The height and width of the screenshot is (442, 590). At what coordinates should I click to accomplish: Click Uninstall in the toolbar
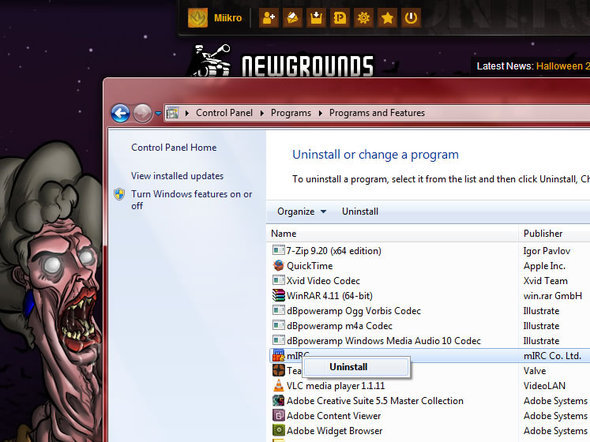coord(360,211)
